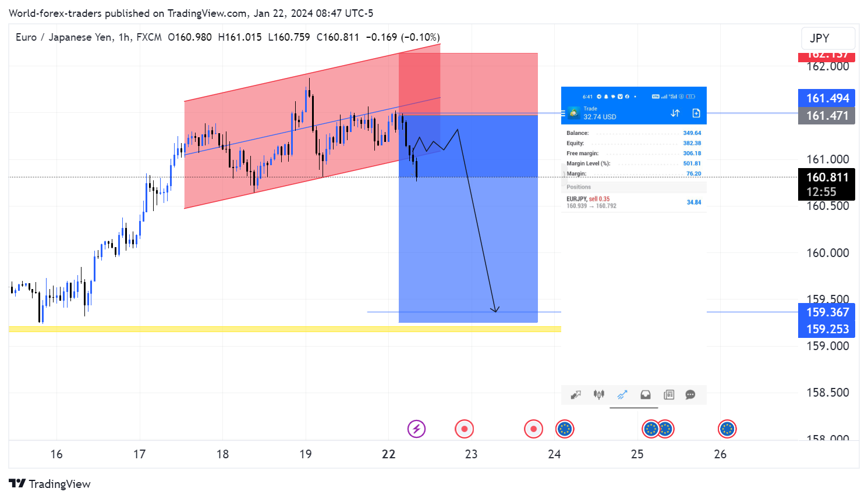This screenshot has height=499, width=868.
Task: Click the right EU flag of pair after 25
Action: [x=666, y=429]
